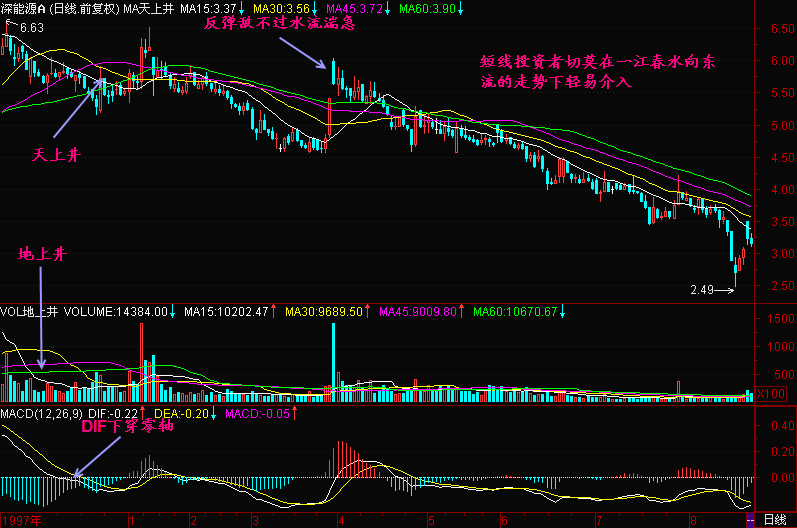Click the month 4 marker on timeline
Screen dimensions: 797x528
(342, 520)
